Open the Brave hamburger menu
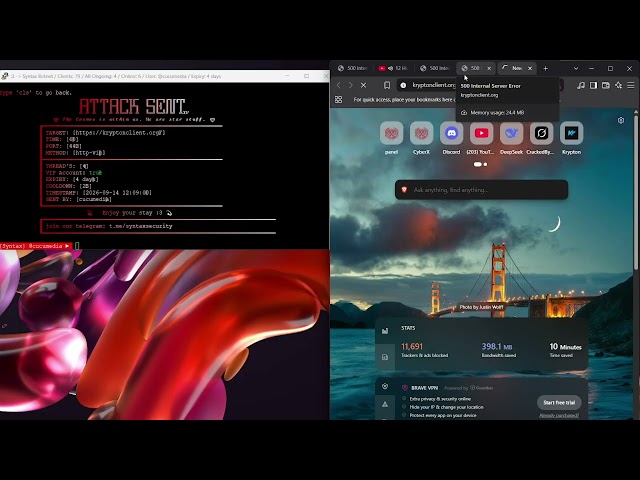Viewport: 640px width, 480px height. tap(631, 85)
